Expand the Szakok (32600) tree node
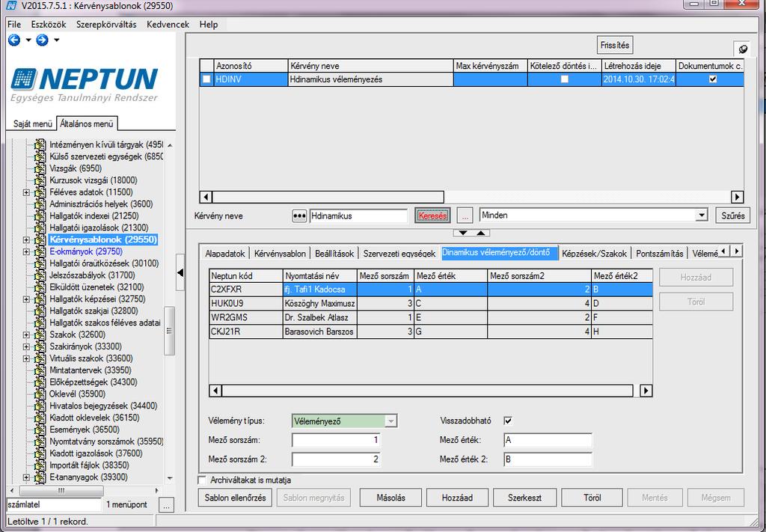Screen dimensions: 766x532 (x=26, y=334)
